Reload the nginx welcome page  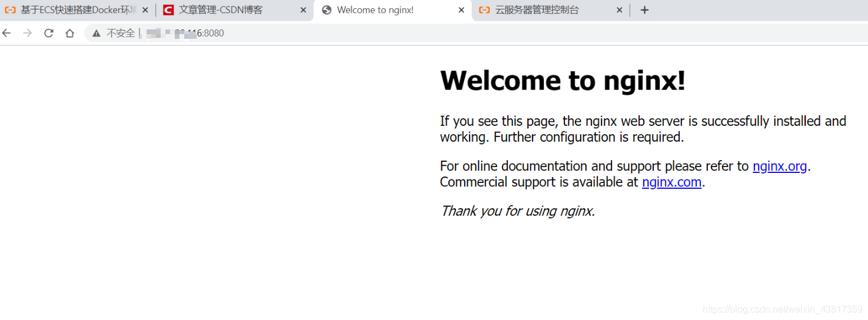pos(49,33)
